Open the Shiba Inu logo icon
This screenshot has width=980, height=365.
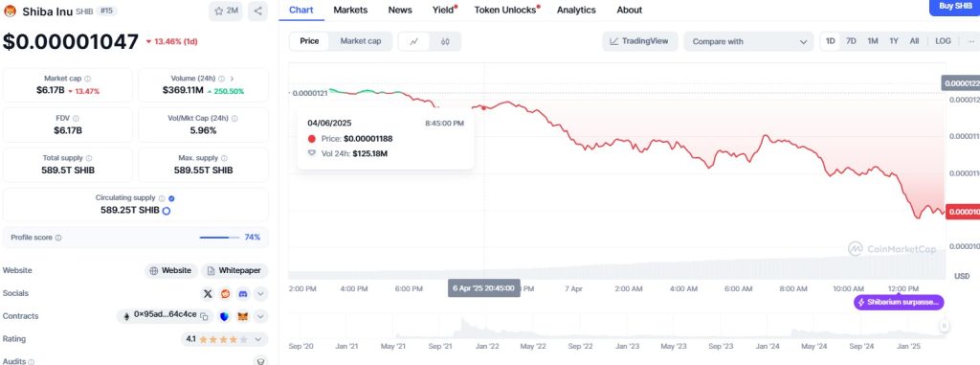[10, 11]
